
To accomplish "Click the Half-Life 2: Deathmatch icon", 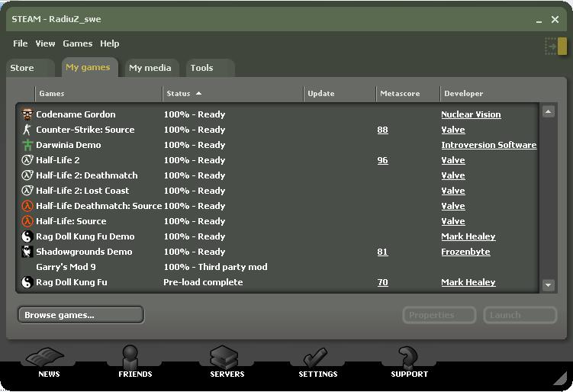I will pyautogui.click(x=27, y=175).
